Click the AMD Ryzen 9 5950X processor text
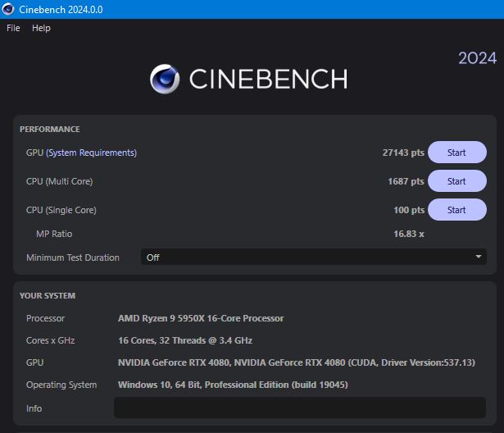504x433 pixels. tap(201, 318)
